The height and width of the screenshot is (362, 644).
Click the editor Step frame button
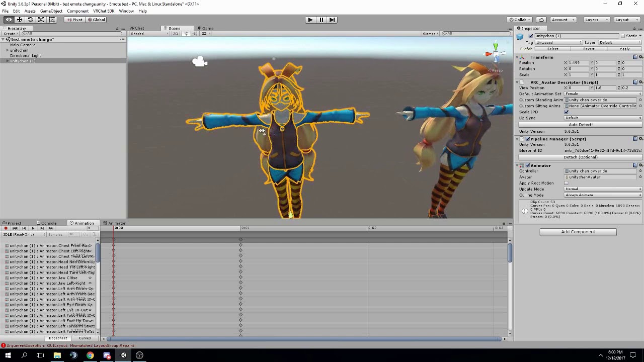click(x=332, y=20)
